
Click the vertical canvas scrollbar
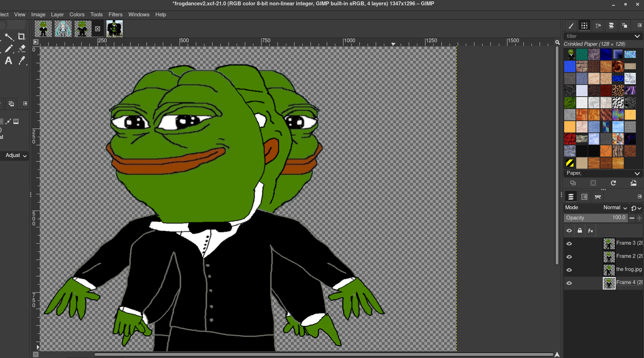tap(557, 156)
